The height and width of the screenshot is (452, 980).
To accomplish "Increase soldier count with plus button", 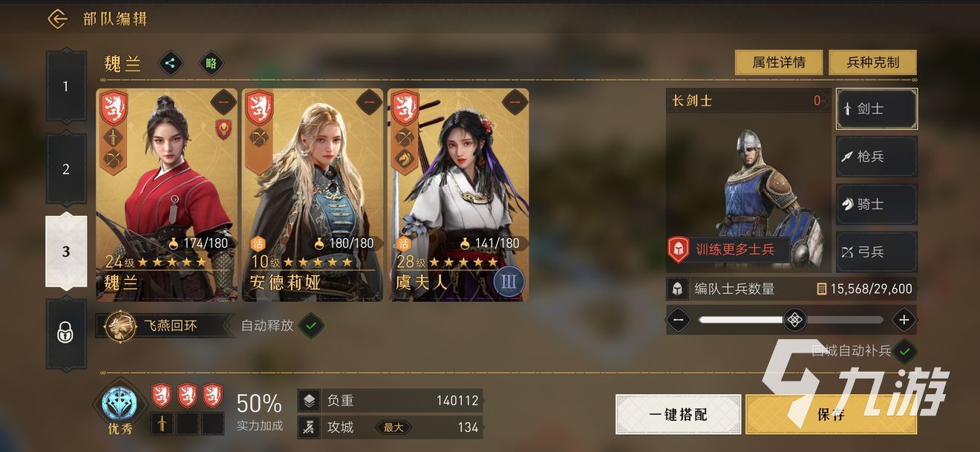I will [904, 321].
